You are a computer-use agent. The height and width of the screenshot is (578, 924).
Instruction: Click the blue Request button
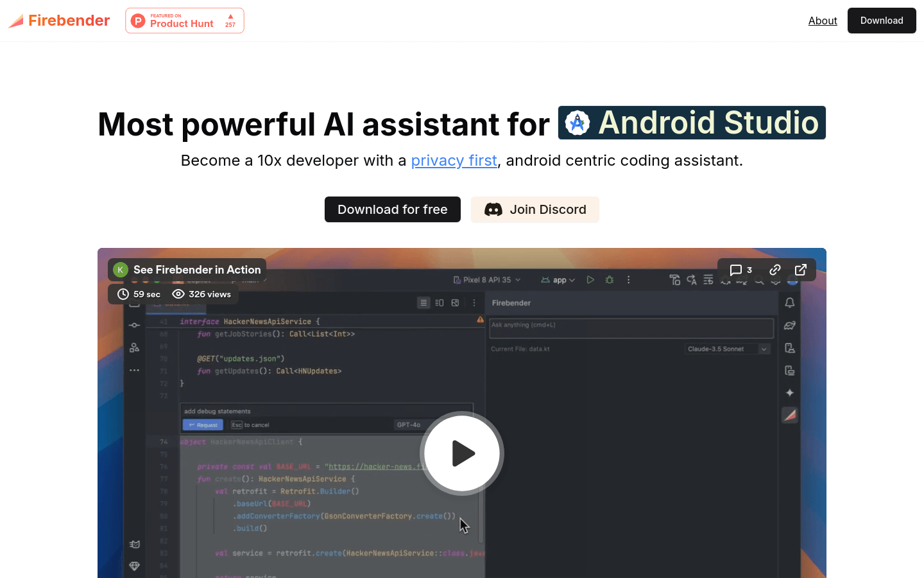pyautogui.click(x=203, y=425)
